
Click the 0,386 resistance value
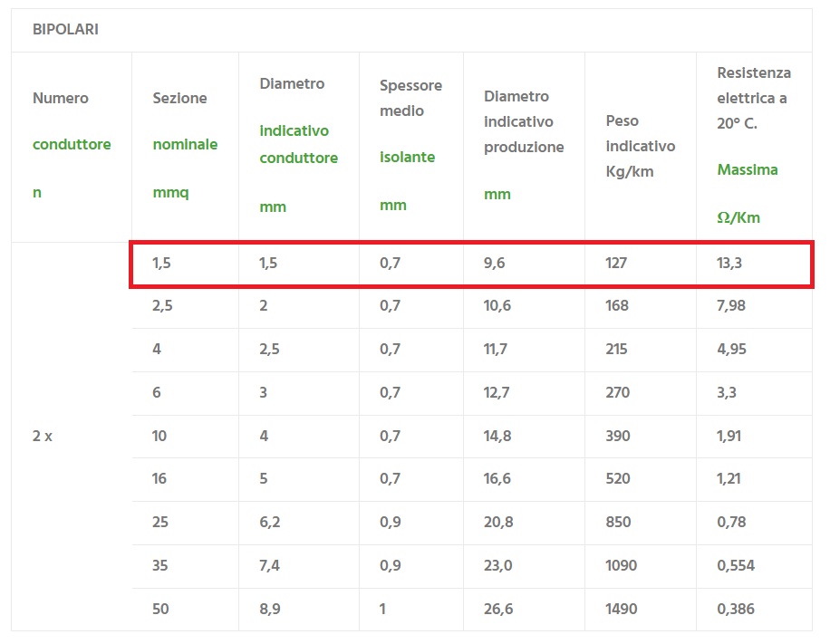pos(736,610)
